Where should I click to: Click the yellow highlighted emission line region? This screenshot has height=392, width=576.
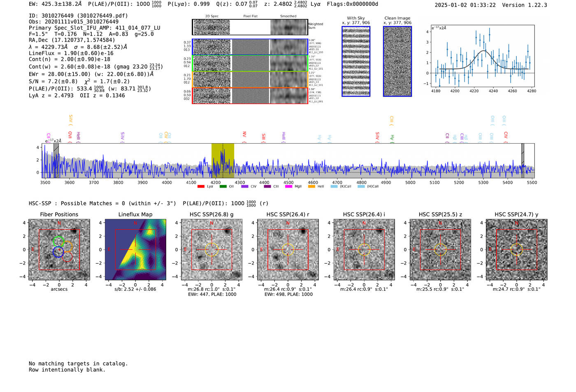pyautogui.click(x=223, y=160)
